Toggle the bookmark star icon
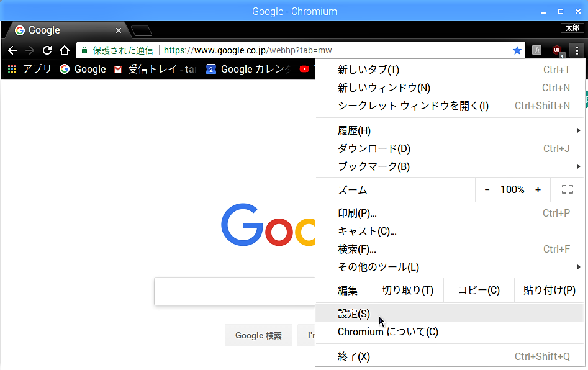The image size is (588, 370). 517,50
